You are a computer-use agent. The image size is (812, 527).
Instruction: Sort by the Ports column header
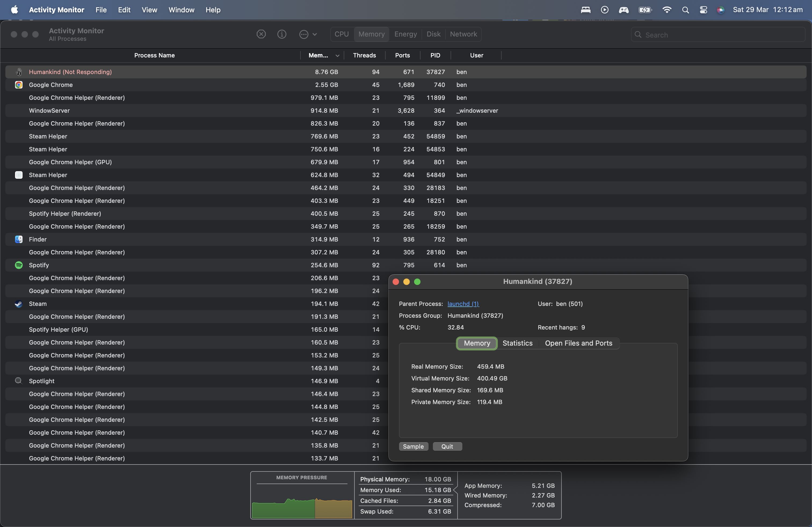pos(402,55)
